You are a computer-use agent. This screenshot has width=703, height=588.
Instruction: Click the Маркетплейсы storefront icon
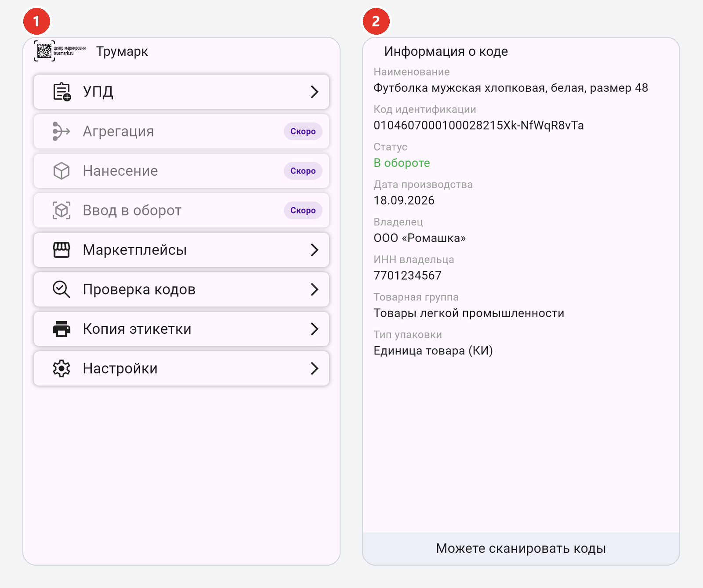point(62,250)
